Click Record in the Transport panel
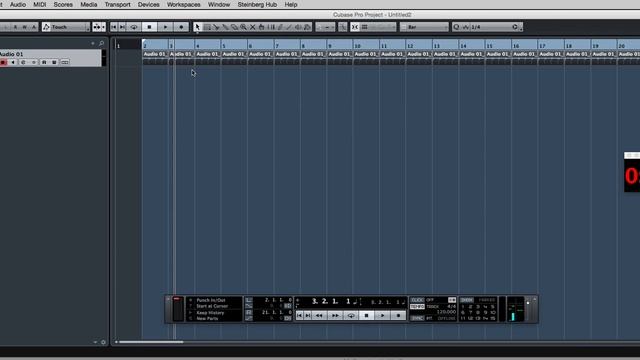Viewport: 640px width, 360px height. tap(398, 316)
